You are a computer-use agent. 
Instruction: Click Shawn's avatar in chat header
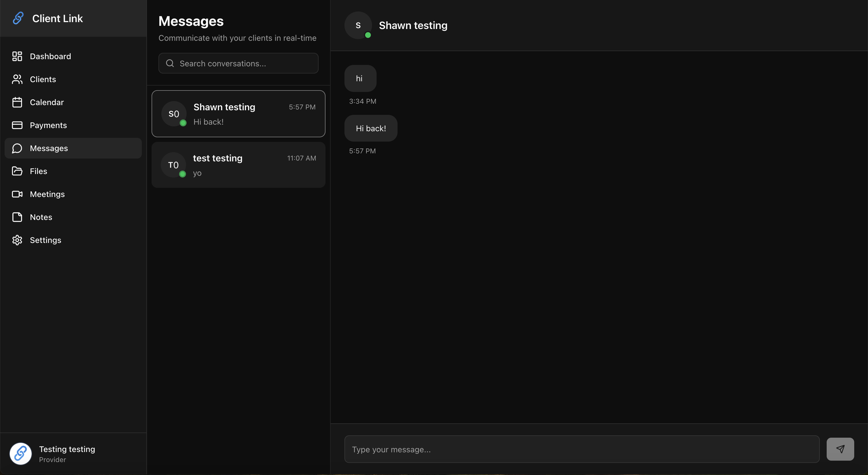(x=358, y=25)
